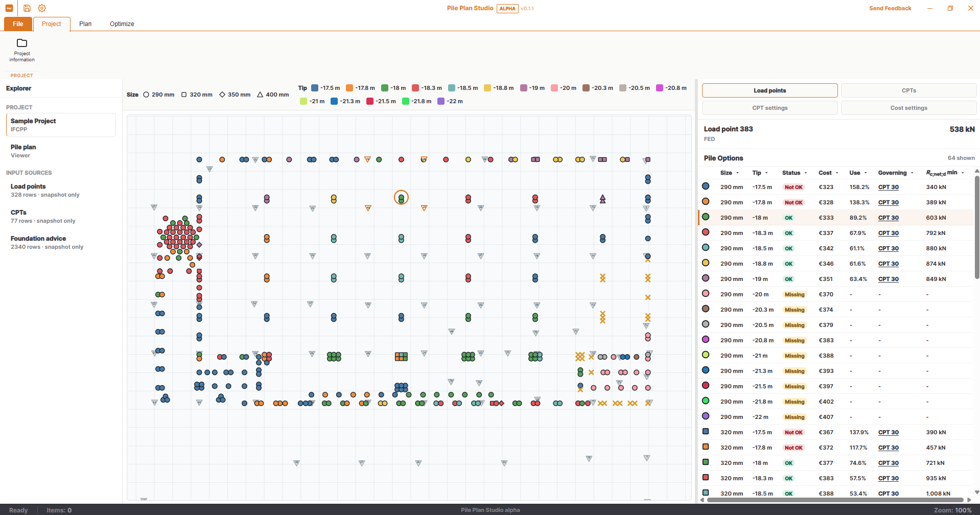
Task: Select the CPTs panel tab
Action: pyautogui.click(x=908, y=90)
